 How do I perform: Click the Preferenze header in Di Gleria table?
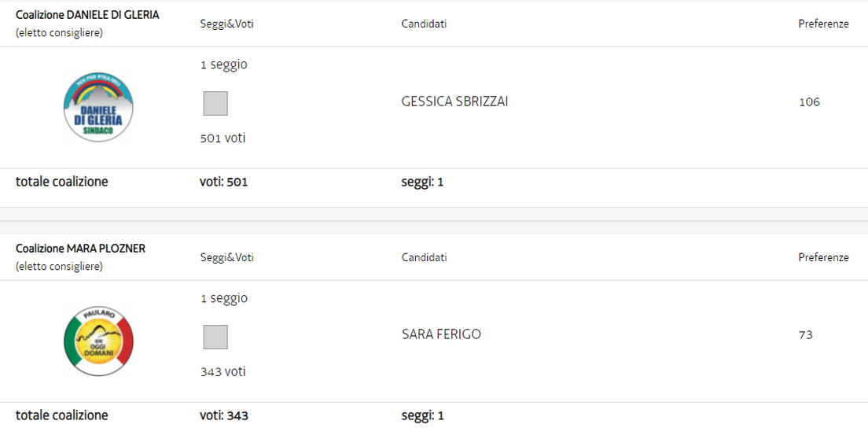coord(823,24)
